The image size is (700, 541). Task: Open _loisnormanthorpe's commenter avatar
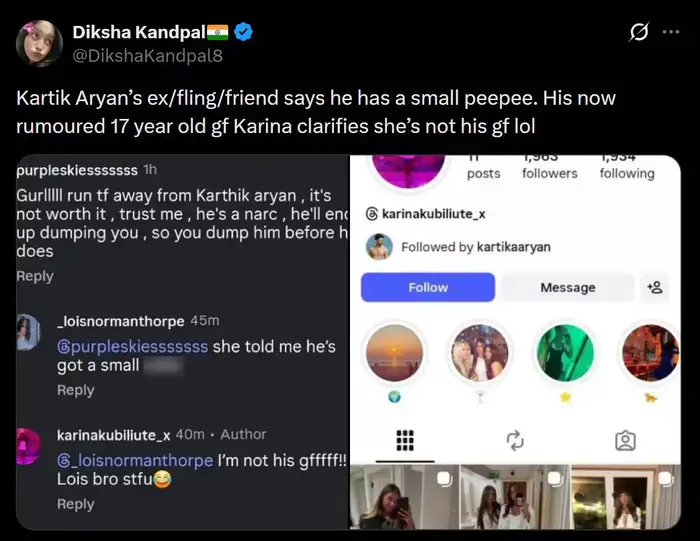pyautogui.click(x=29, y=331)
